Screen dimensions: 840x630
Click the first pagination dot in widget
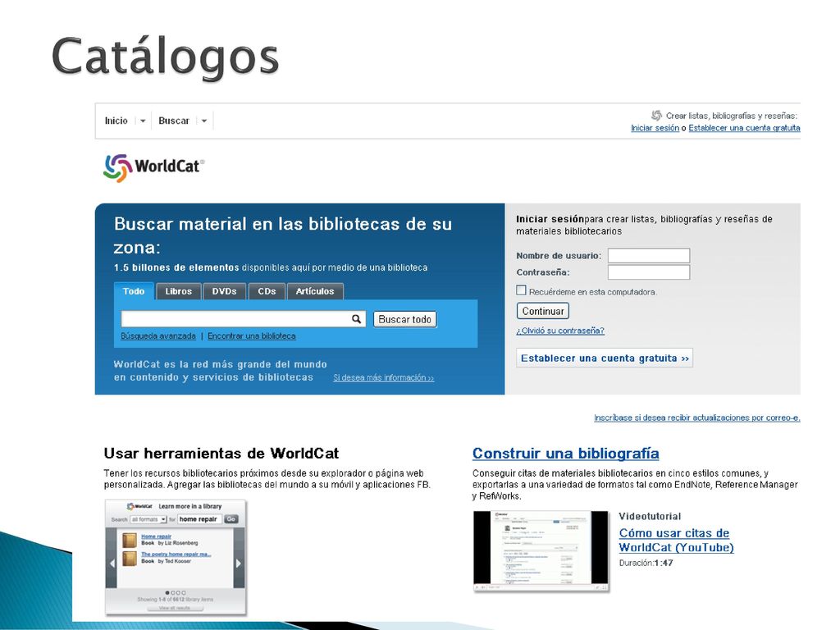pos(167,592)
